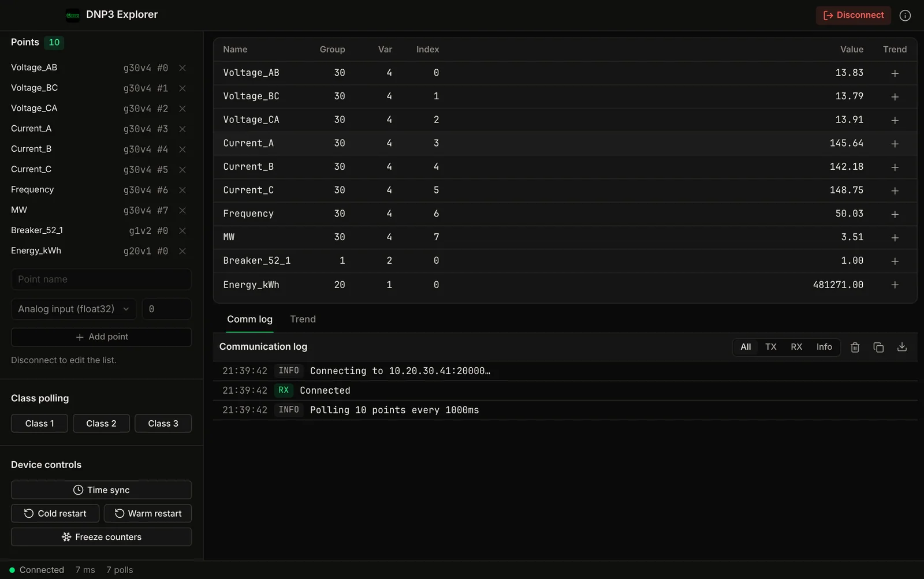Add Current_B row to trend

895,167
